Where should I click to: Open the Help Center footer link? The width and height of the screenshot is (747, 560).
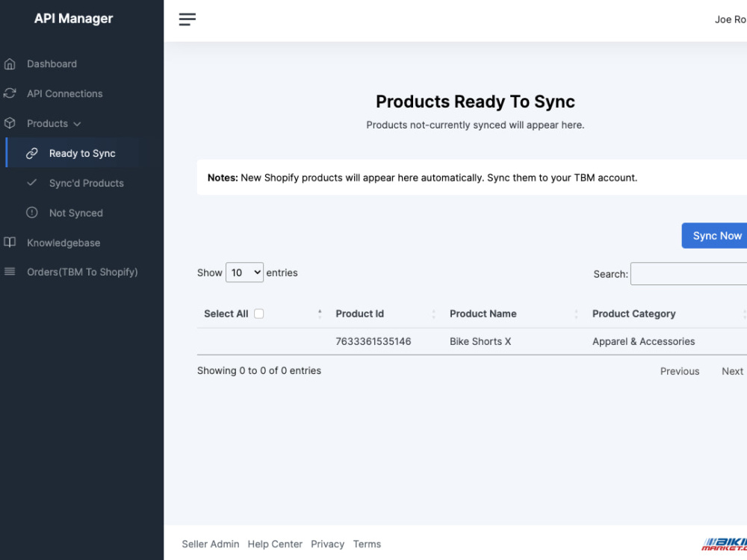(x=275, y=544)
